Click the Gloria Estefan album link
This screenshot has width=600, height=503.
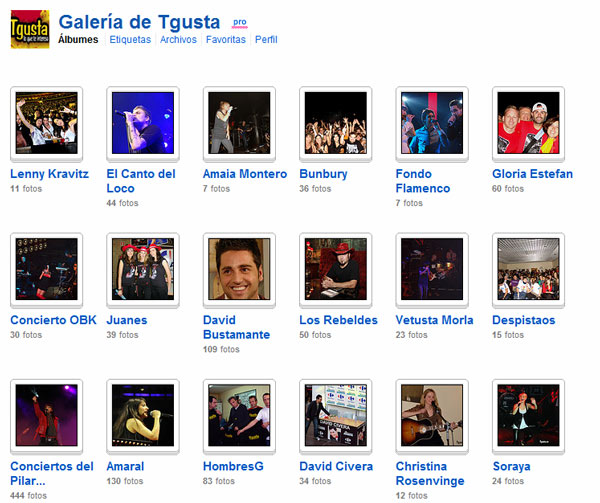coord(532,174)
